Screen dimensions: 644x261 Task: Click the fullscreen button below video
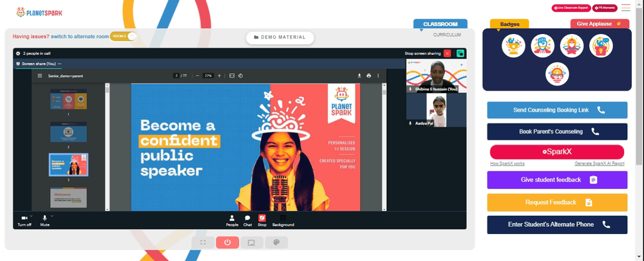coord(203,242)
